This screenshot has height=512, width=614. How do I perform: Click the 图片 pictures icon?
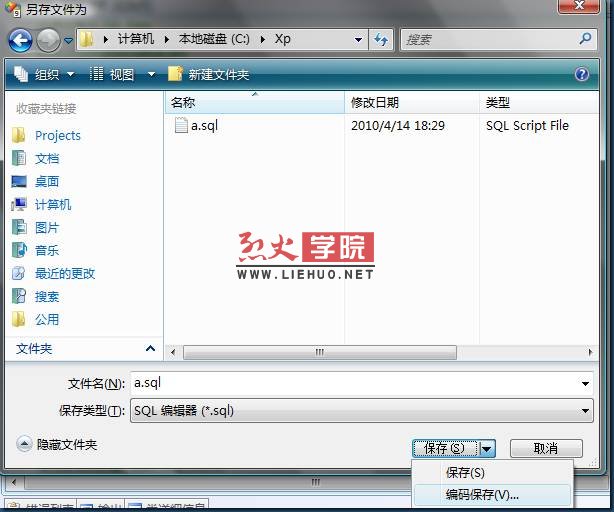coord(18,227)
